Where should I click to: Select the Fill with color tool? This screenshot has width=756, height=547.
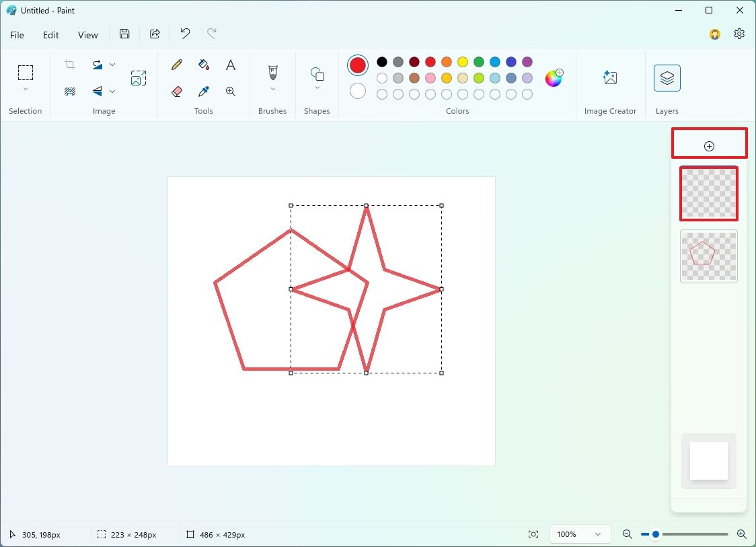(203, 65)
